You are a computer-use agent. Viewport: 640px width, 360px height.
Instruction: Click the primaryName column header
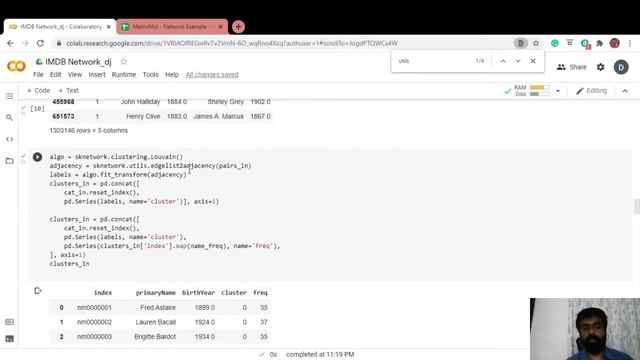[x=156, y=293]
